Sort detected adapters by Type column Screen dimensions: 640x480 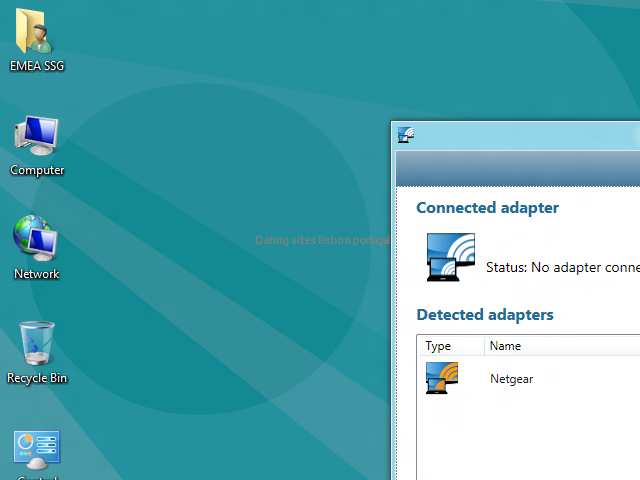451,346
